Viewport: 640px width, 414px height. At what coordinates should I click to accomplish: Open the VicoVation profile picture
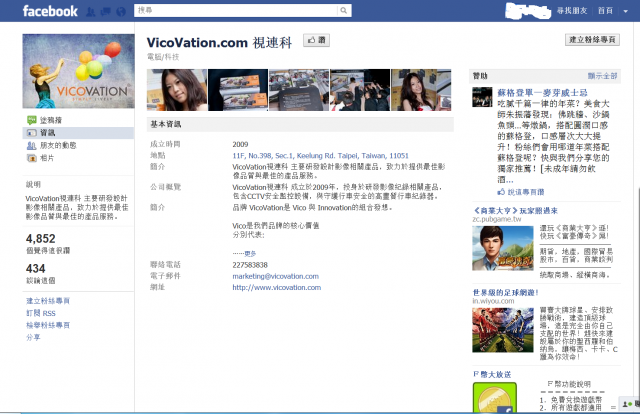click(78, 71)
